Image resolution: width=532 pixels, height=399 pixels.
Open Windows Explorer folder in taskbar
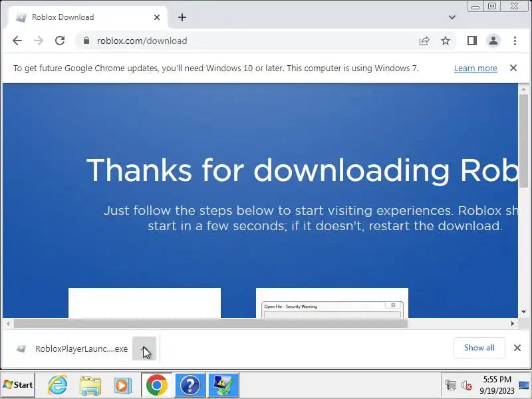pyautogui.click(x=90, y=385)
